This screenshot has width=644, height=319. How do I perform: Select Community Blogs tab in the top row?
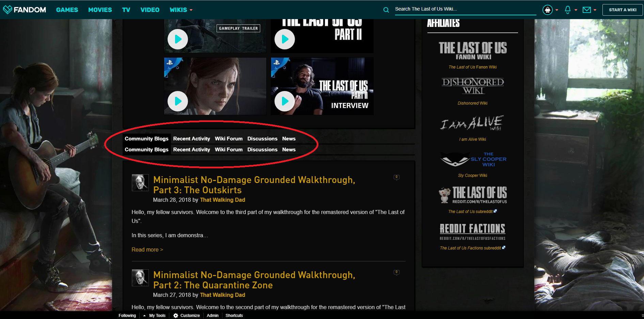coord(146,139)
